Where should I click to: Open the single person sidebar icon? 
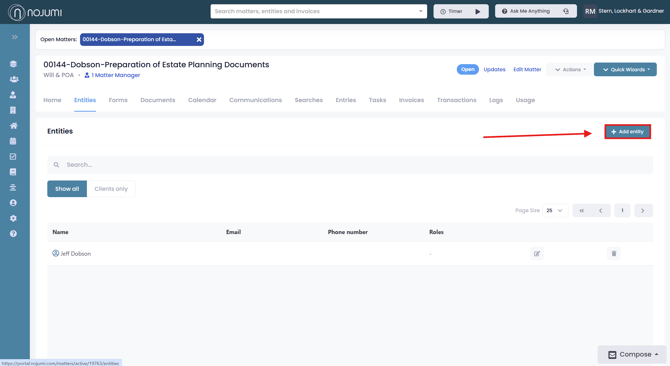(13, 95)
